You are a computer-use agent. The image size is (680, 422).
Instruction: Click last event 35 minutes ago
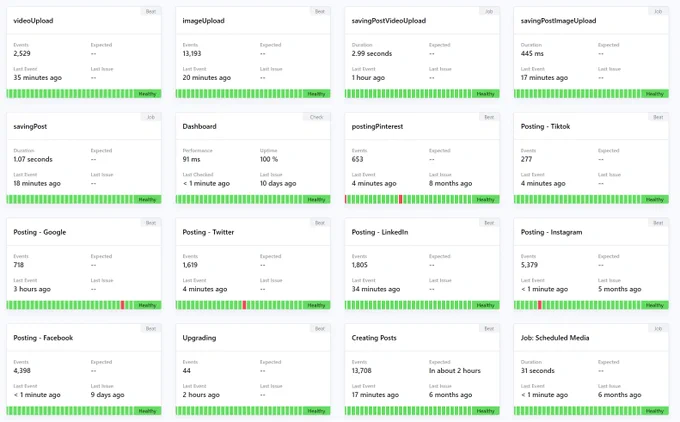click(x=38, y=78)
